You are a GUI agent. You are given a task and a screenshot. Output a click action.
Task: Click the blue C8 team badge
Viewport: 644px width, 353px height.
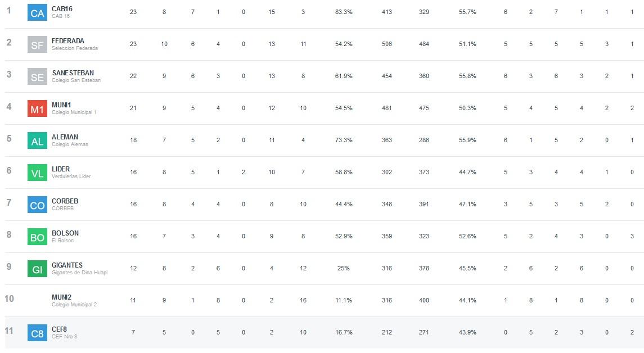[37, 333]
